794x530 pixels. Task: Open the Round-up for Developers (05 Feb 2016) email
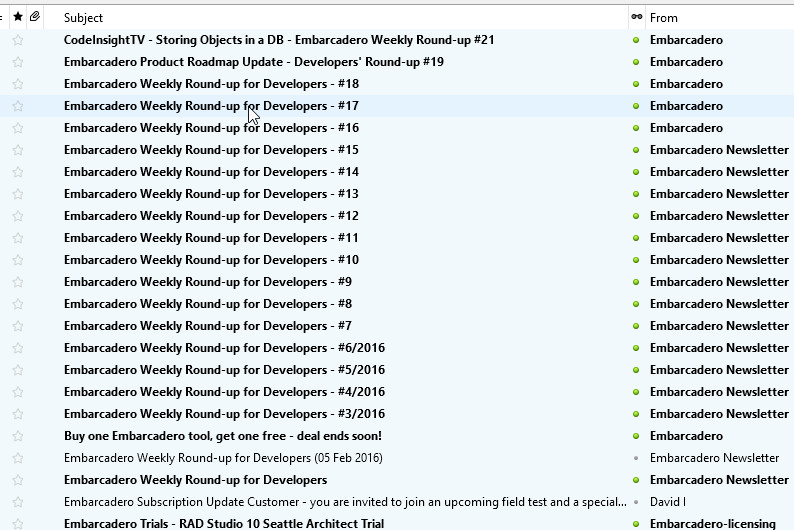click(x=223, y=458)
